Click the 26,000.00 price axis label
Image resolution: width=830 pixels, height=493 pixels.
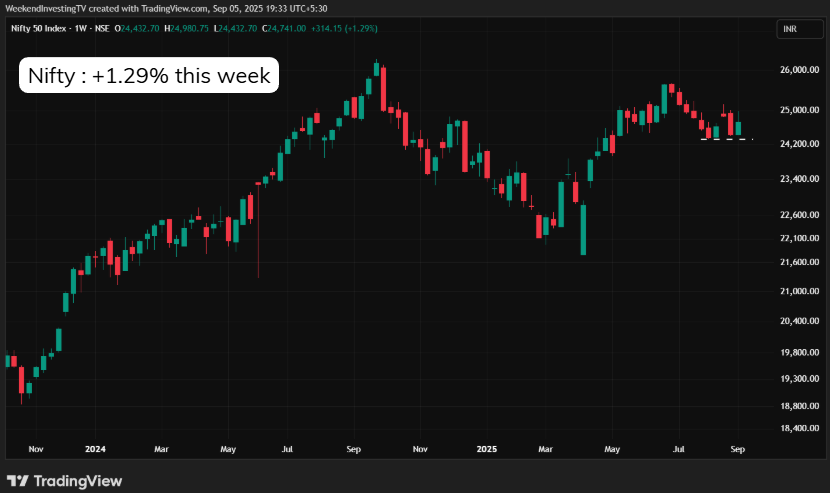(x=799, y=69)
